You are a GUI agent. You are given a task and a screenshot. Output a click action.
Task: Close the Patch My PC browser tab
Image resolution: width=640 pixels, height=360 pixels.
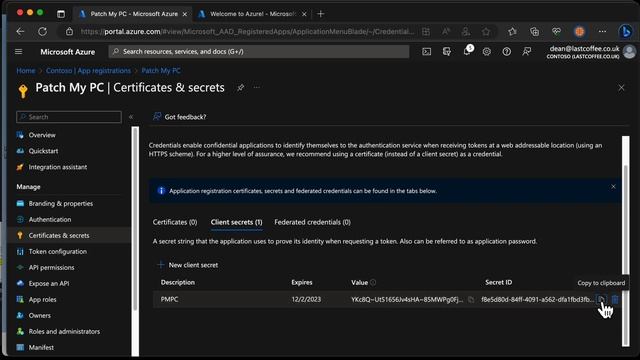click(x=184, y=14)
